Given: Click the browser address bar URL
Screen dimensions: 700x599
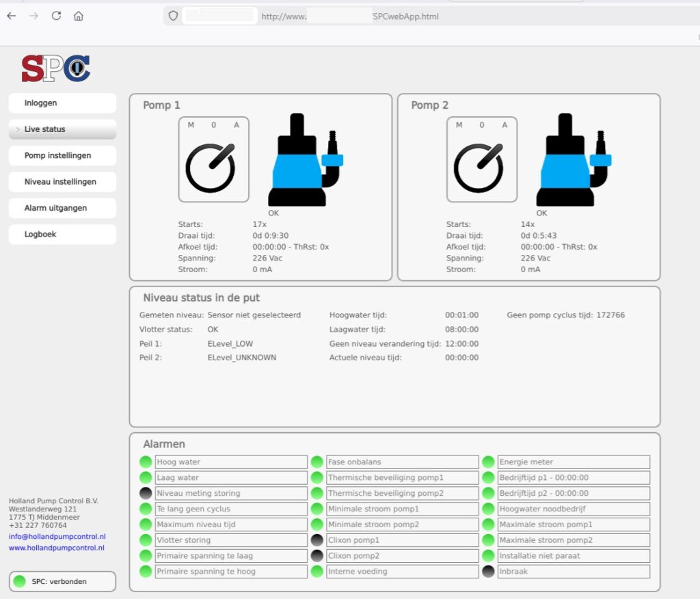Looking at the screenshot, I should [x=349, y=16].
